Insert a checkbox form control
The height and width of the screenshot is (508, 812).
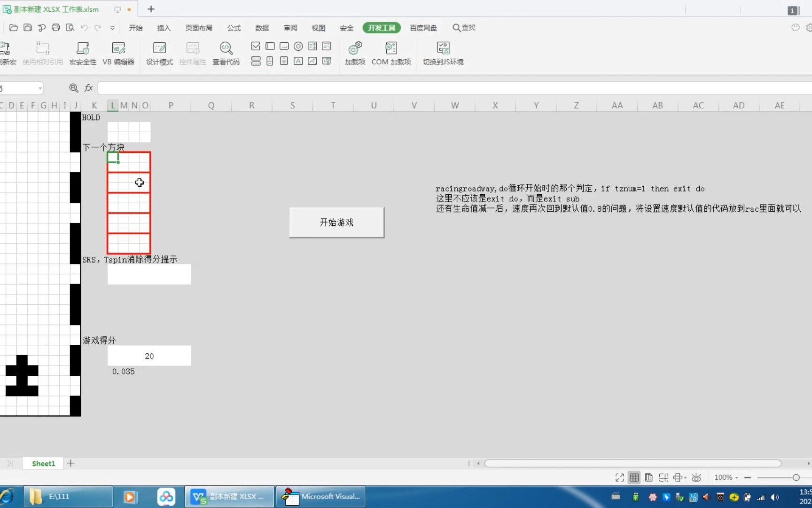256,46
